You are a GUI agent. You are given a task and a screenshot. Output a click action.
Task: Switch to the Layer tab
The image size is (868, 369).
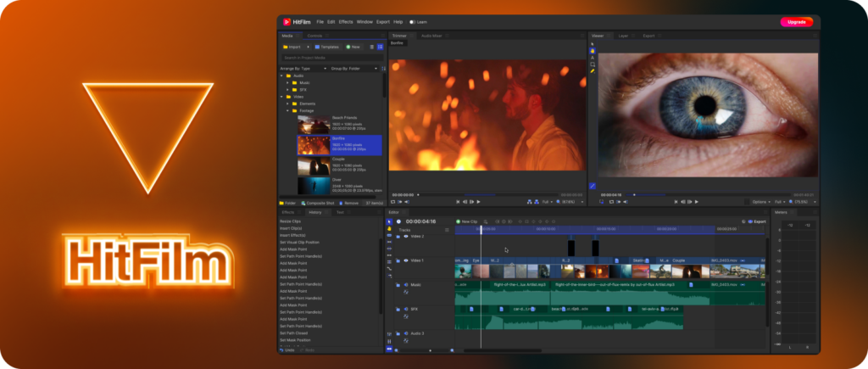pyautogui.click(x=623, y=36)
